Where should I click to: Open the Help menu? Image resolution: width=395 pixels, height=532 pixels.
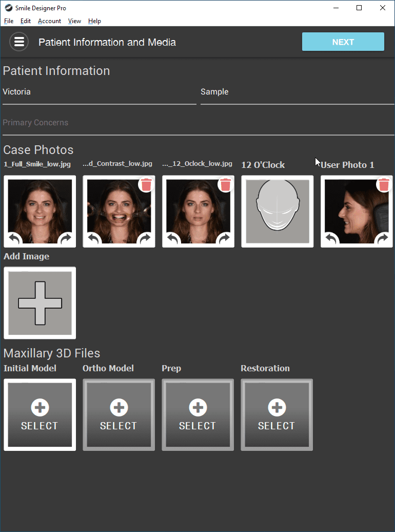tap(94, 21)
